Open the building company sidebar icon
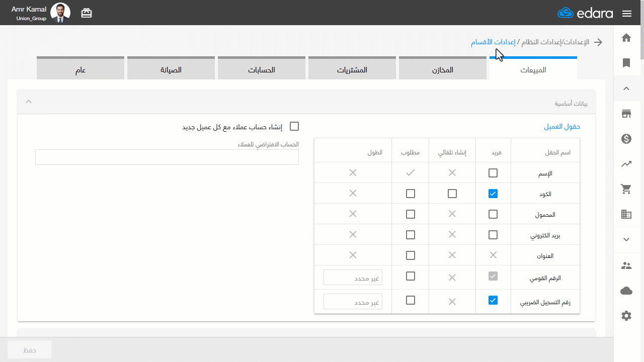The image size is (644, 362). point(626,214)
